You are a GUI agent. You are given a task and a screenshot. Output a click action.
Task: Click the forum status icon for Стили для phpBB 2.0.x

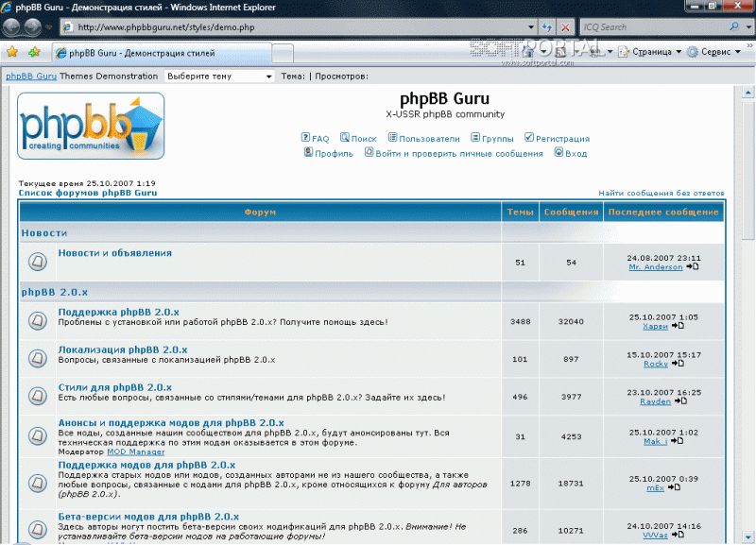point(37,396)
